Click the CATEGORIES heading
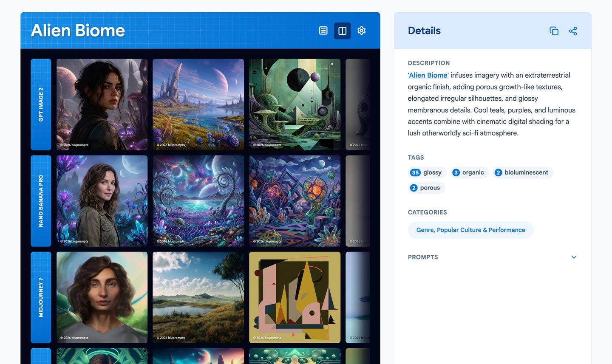This screenshot has width=612, height=364. [x=428, y=212]
